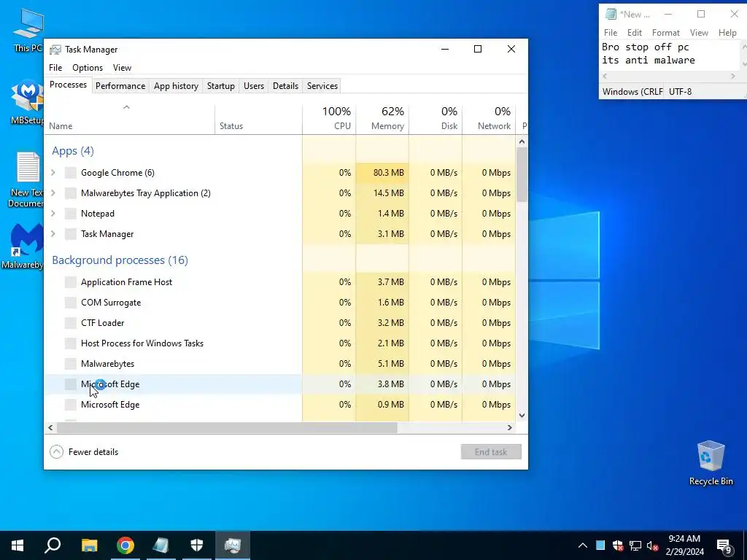Image resolution: width=747 pixels, height=560 pixels.
Task: Open the Task Manager Options menu
Action: coord(88,68)
